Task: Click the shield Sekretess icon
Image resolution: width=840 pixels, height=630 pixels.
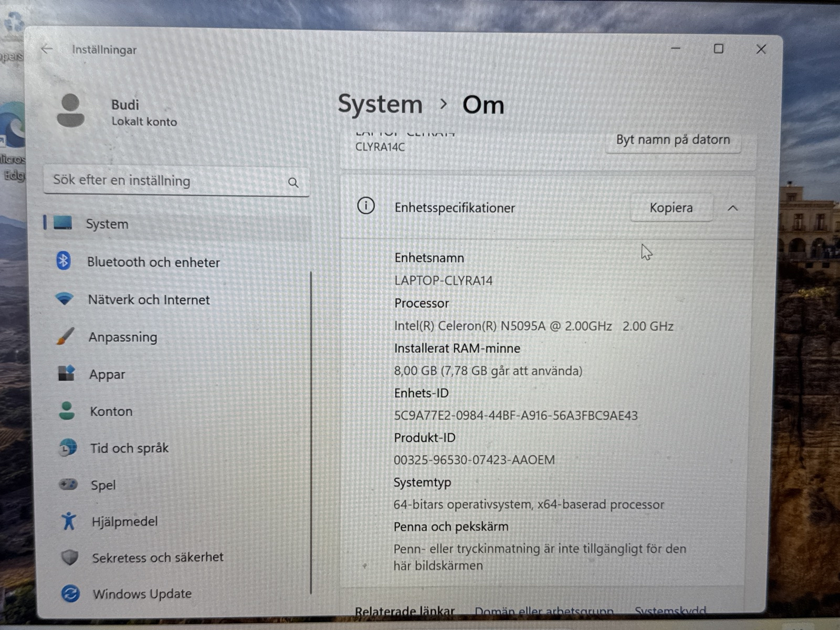Action: coord(70,557)
